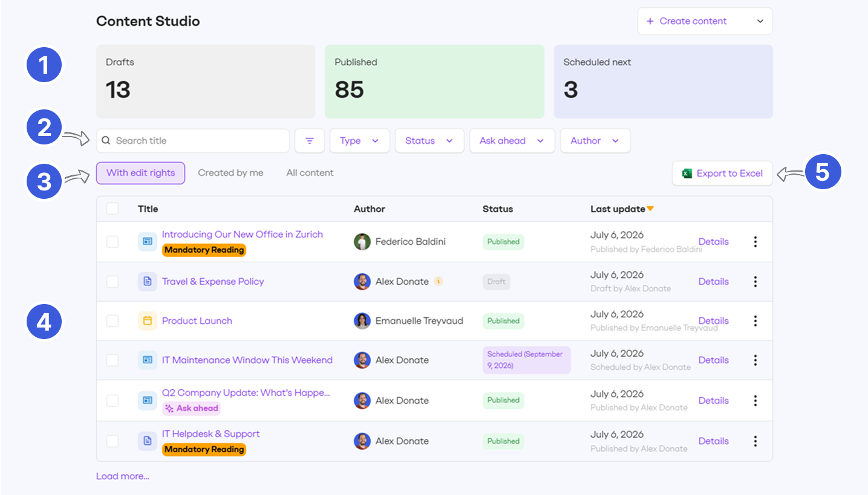
Task: Click into the Search title field
Action: tap(193, 141)
